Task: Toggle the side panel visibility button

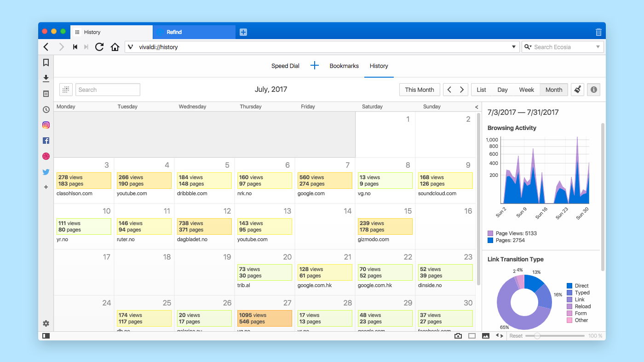Action: 46,336
